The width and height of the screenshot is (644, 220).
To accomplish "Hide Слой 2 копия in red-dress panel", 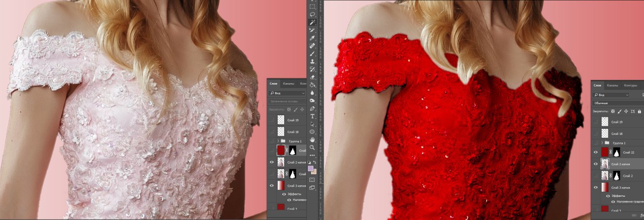I will tap(596, 164).
